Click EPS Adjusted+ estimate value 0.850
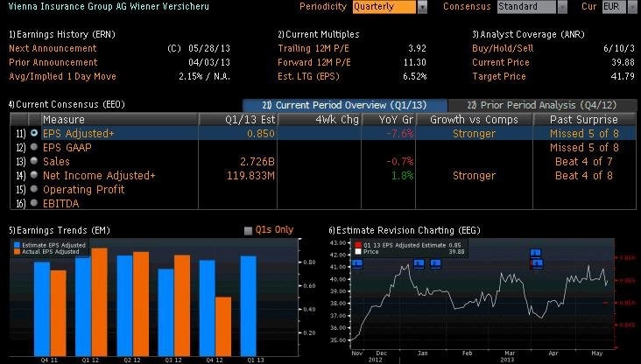 (261, 134)
